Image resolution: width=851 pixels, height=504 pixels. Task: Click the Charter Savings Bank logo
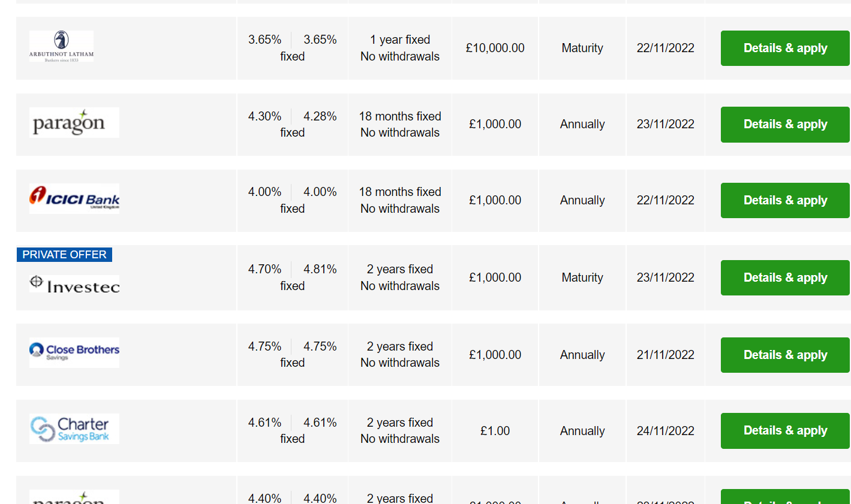click(74, 428)
